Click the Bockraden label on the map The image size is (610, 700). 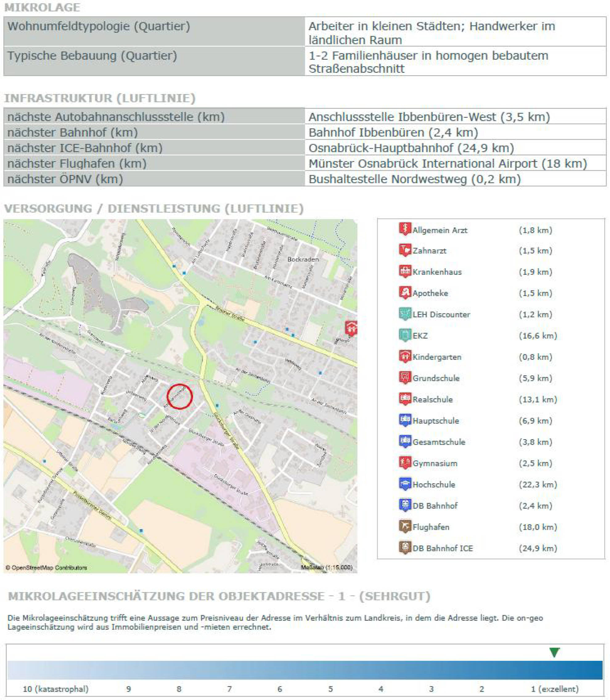point(303,259)
